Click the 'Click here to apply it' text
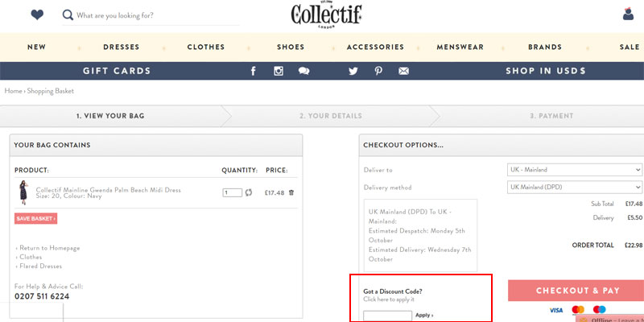The image size is (644, 322). coord(389,299)
